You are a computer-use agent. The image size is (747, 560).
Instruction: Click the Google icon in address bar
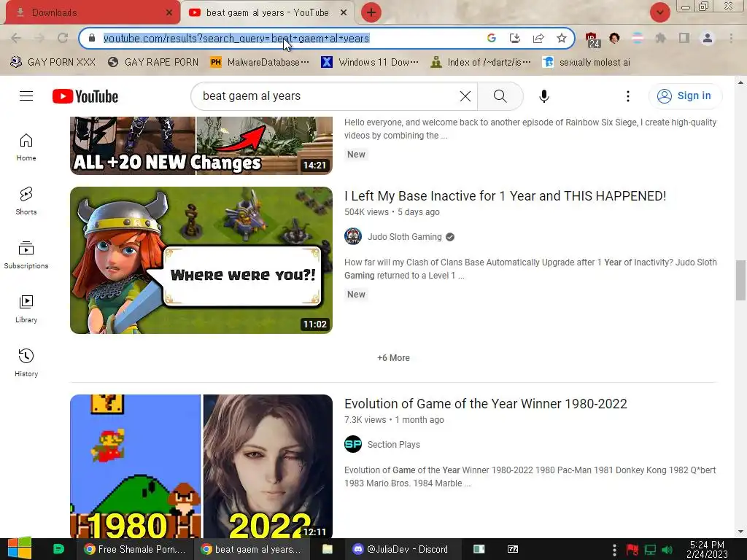point(492,38)
